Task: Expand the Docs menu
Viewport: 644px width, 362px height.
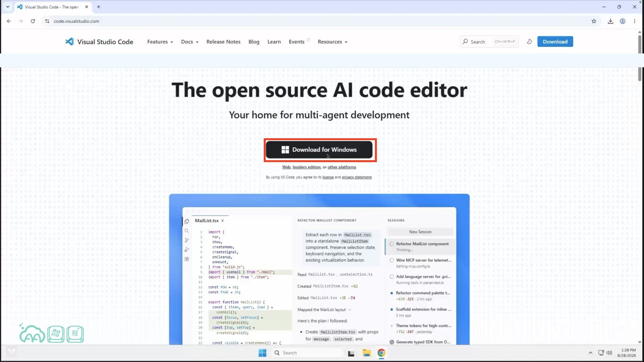Action: [x=190, y=41]
